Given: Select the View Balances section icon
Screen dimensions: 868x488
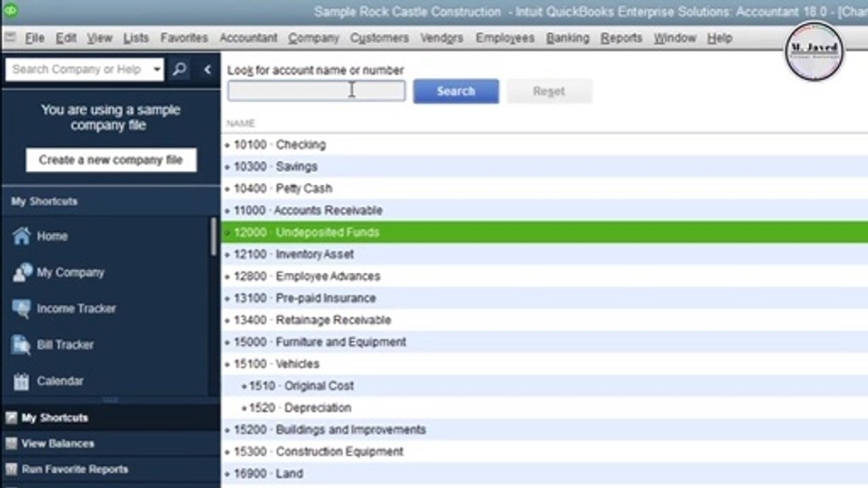Looking at the screenshot, I should point(11,443).
